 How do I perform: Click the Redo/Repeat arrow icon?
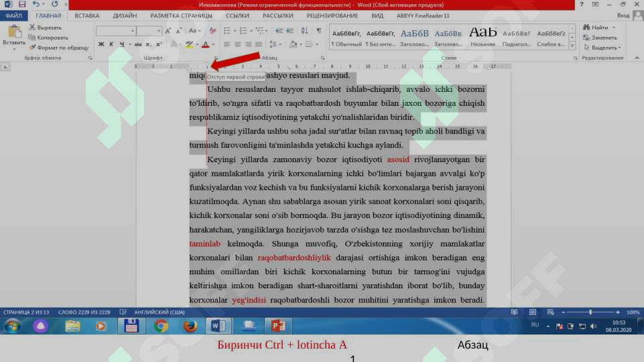pyautogui.click(x=55, y=4)
